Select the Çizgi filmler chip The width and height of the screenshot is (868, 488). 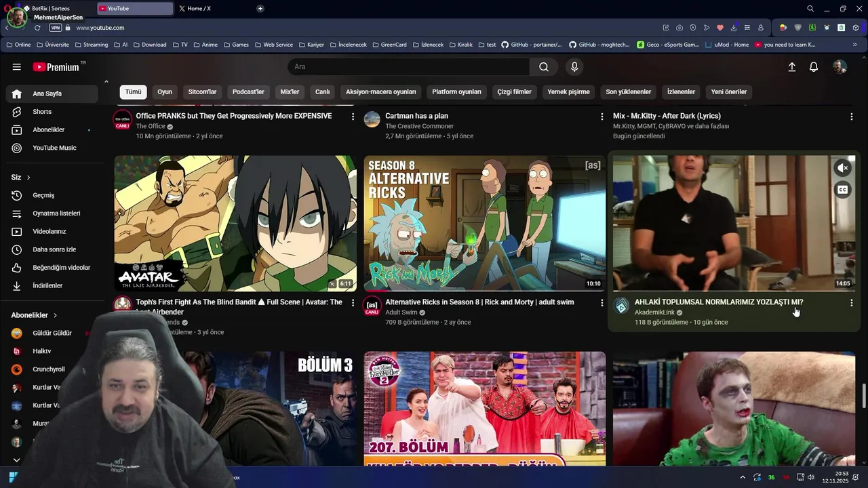[x=515, y=92]
